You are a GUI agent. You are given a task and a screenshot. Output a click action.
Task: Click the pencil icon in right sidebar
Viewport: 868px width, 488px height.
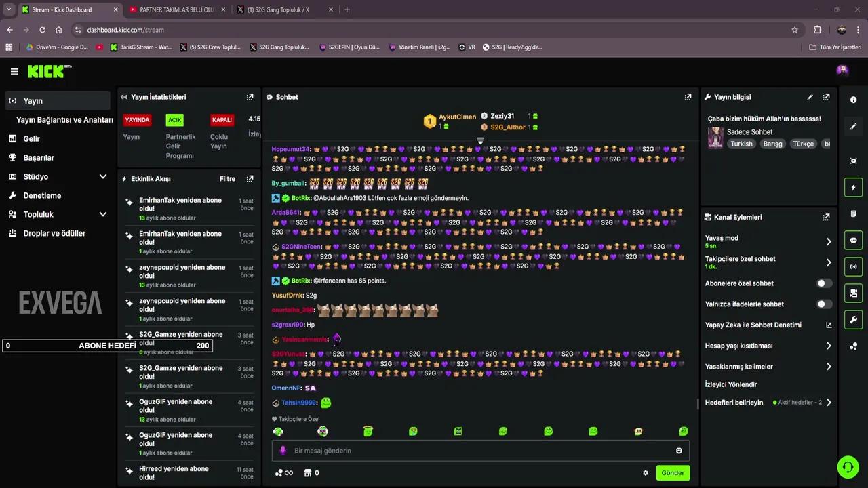(853, 126)
